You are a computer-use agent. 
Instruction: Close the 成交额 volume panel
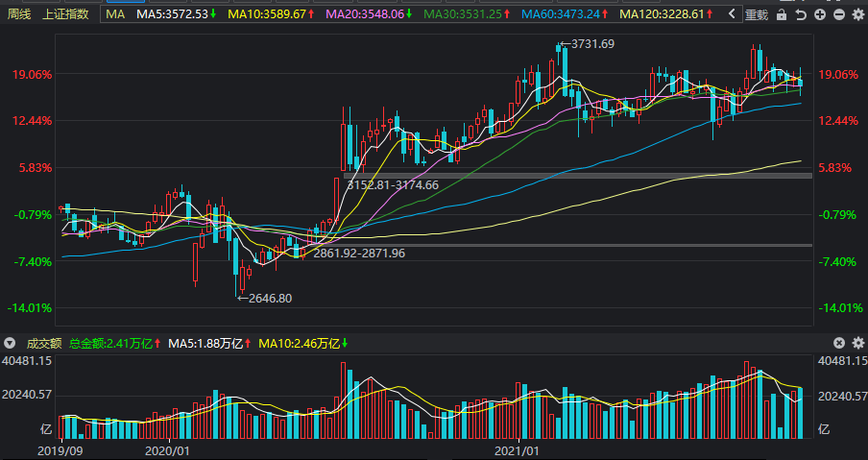pos(839,343)
